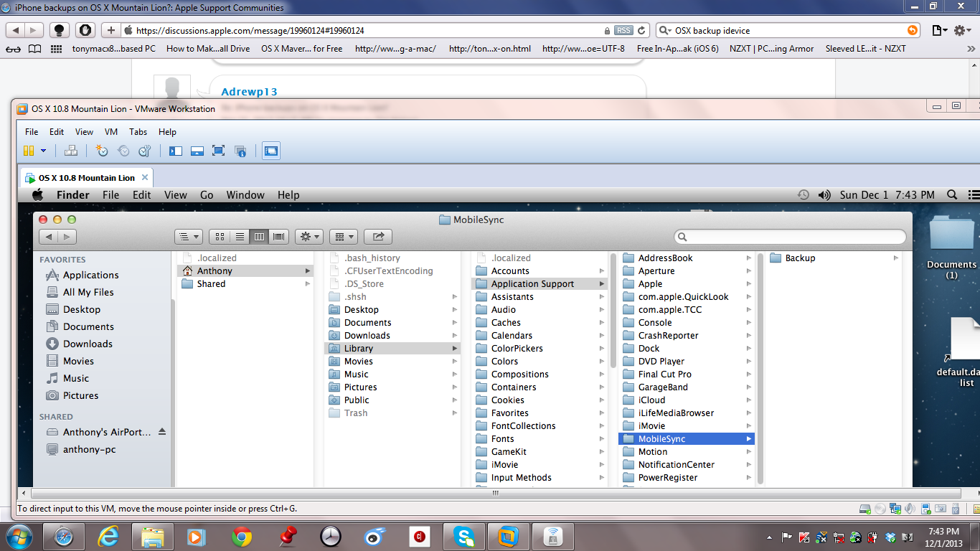
Task: Expand the Backup folder arrow
Action: [x=895, y=258]
